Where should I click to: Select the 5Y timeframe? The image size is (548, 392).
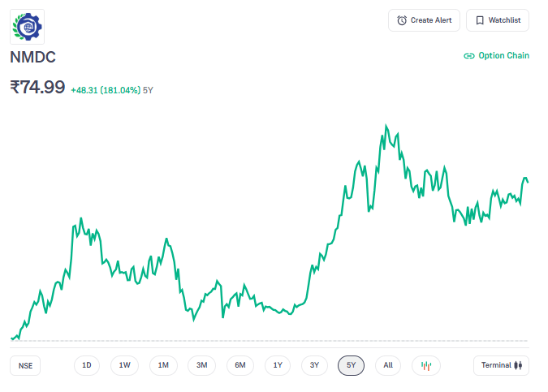[x=351, y=365]
